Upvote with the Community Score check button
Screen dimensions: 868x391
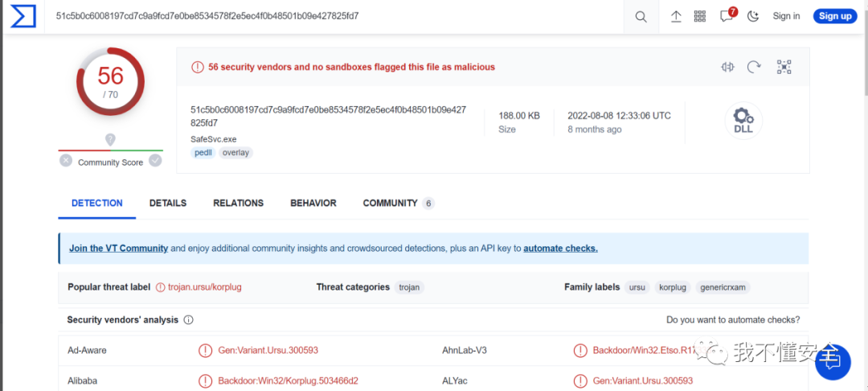coord(155,161)
